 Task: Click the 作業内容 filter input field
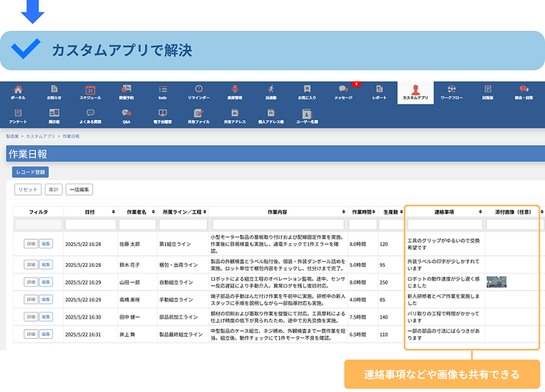pos(278,224)
